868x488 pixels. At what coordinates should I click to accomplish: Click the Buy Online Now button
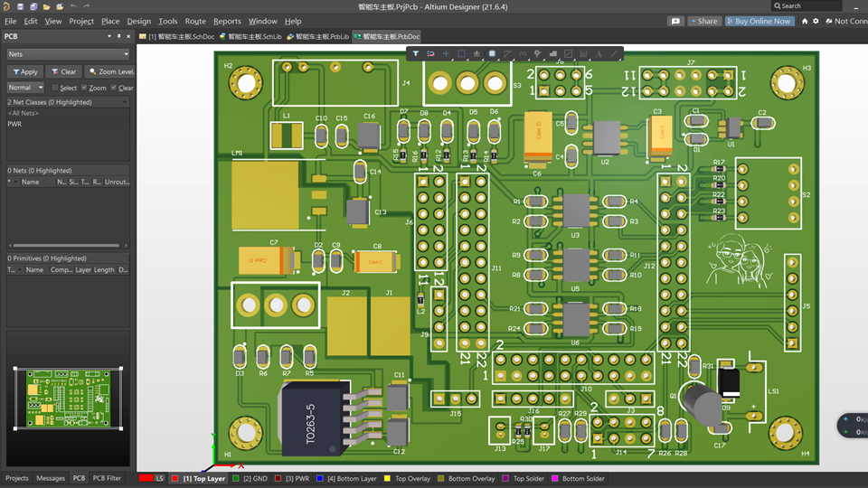(759, 21)
